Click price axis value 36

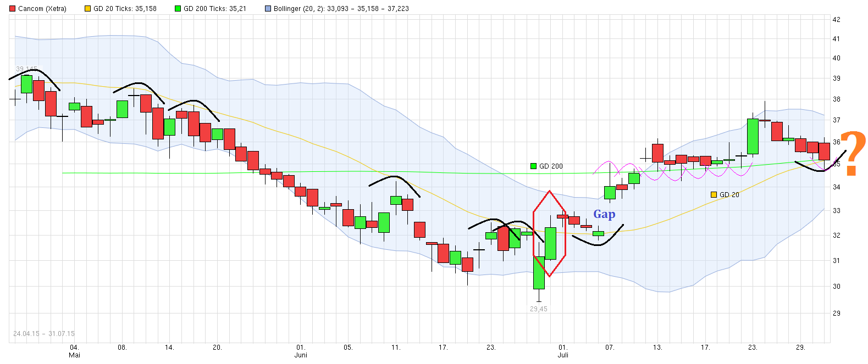pyautogui.click(x=836, y=142)
